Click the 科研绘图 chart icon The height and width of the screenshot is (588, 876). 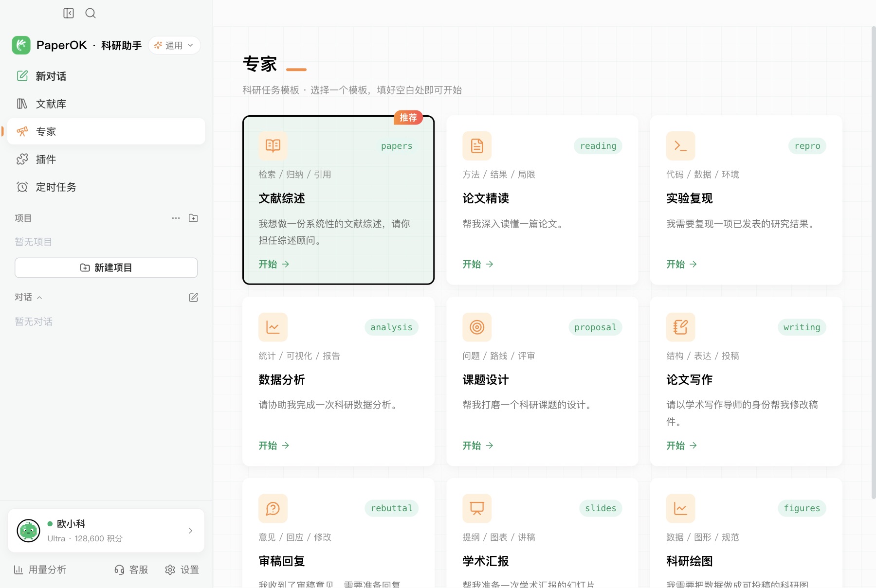coord(681,509)
